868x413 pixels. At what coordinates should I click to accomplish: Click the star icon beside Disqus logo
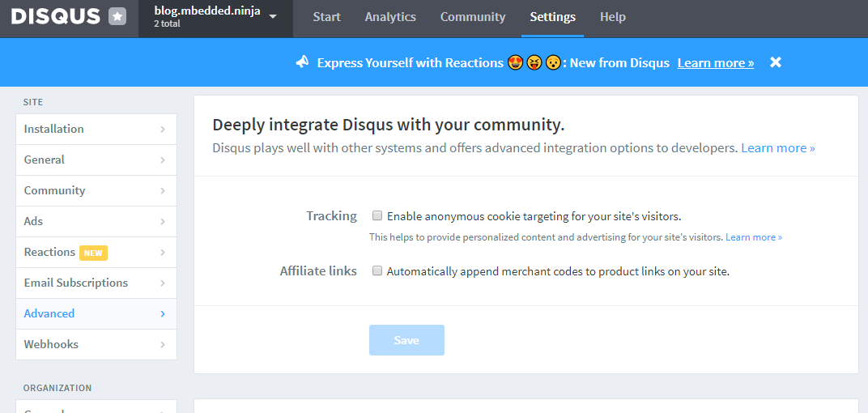pos(117,17)
